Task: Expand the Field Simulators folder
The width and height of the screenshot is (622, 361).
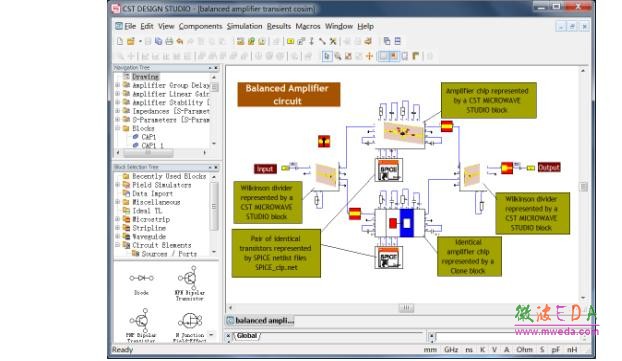Action: click(x=117, y=185)
